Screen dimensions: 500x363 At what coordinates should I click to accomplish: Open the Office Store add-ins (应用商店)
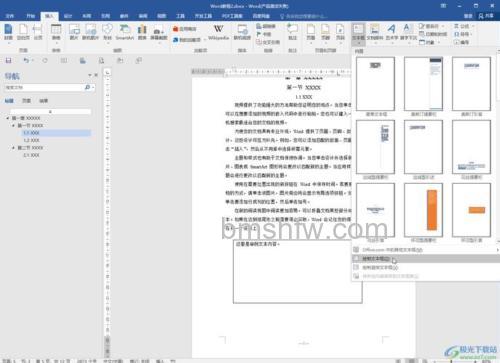185,29
